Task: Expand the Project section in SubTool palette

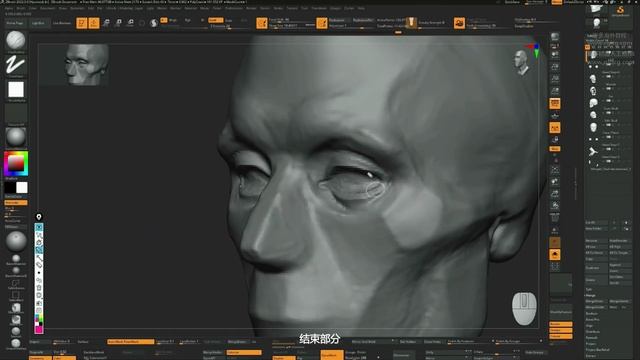Action: click(x=591, y=344)
